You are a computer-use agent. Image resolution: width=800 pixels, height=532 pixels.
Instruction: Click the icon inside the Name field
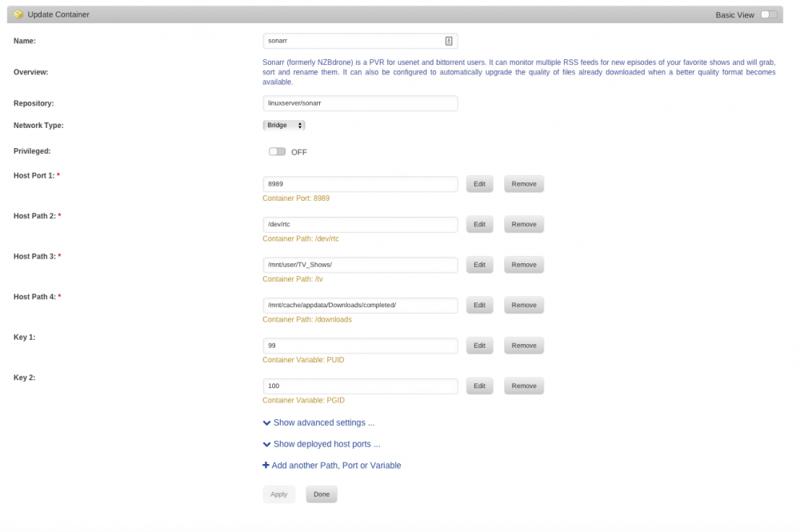(x=449, y=41)
